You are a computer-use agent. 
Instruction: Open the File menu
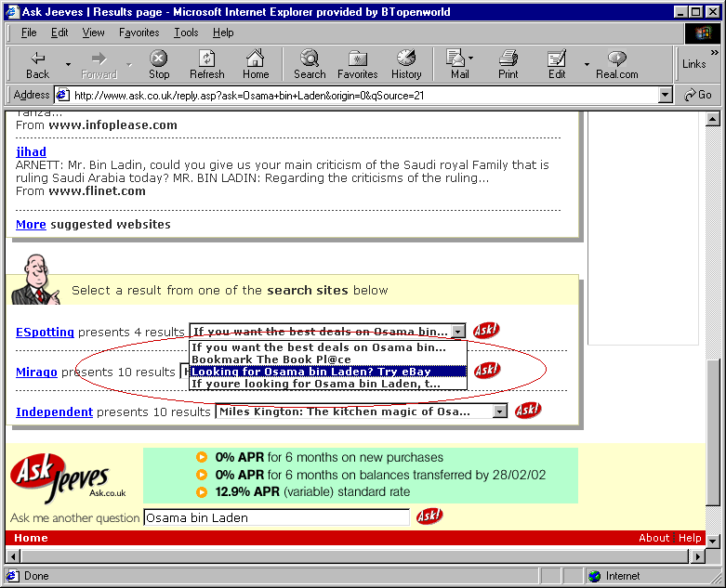pyautogui.click(x=29, y=33)
